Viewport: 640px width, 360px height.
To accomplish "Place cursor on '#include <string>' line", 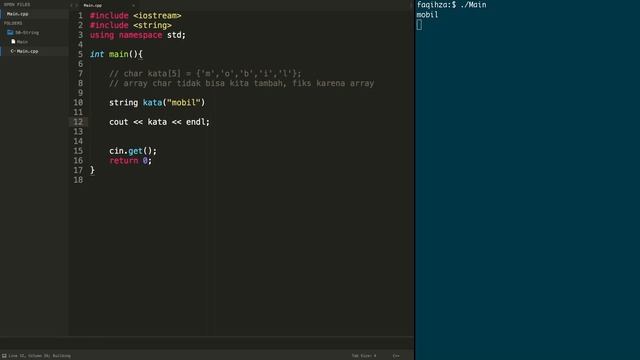I will [131, 25].
